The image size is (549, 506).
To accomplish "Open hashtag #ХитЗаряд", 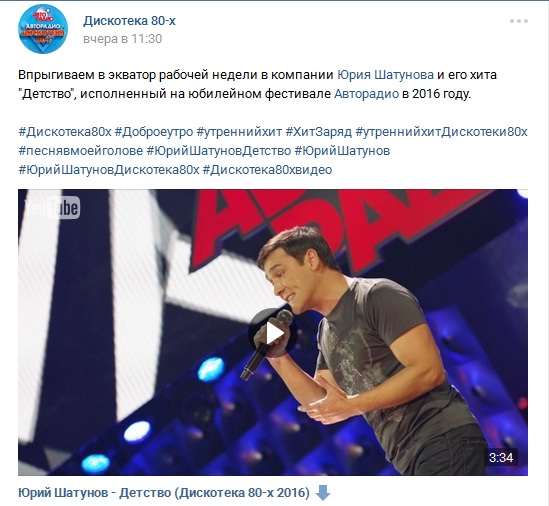I will [319, 132].
